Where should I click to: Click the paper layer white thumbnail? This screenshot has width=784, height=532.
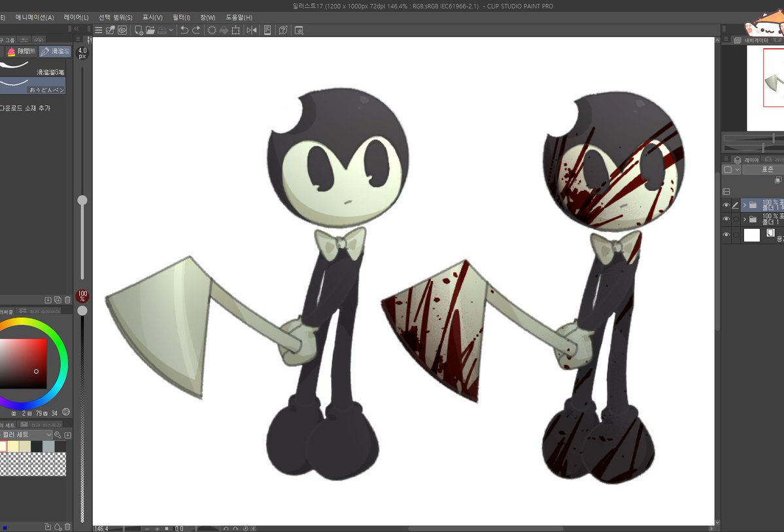752,235
